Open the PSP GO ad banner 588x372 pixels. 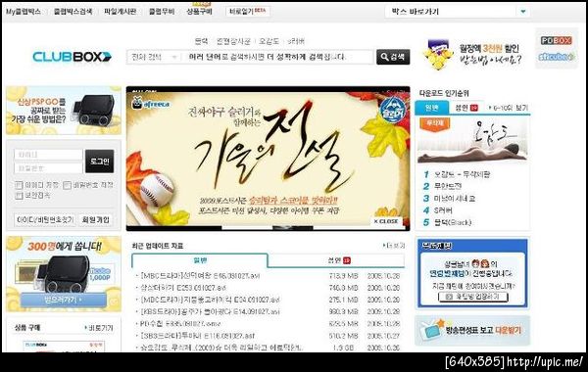pyautogui.click(x=64, y=111)
